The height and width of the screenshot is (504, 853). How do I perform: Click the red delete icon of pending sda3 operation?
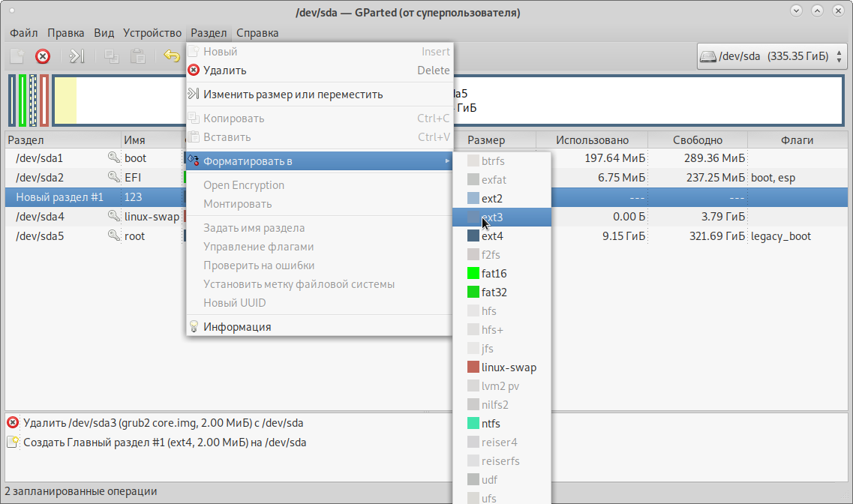[13, 422]
